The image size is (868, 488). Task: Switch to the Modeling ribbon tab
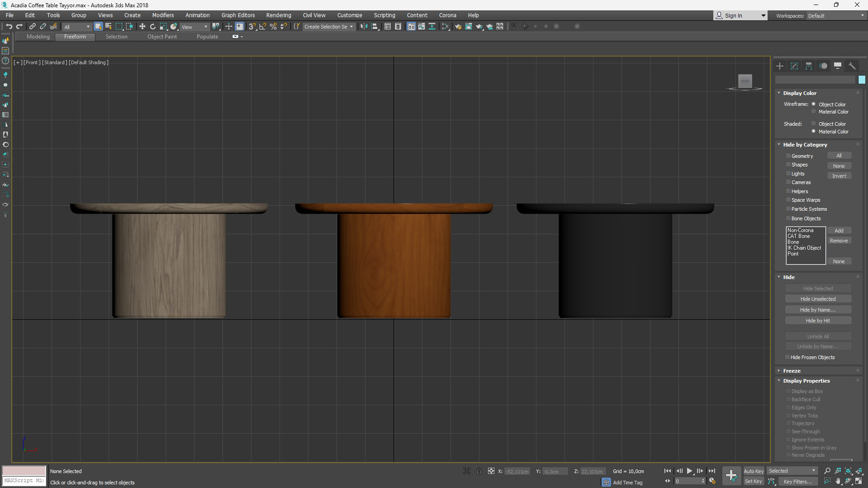tap(38, 37)
